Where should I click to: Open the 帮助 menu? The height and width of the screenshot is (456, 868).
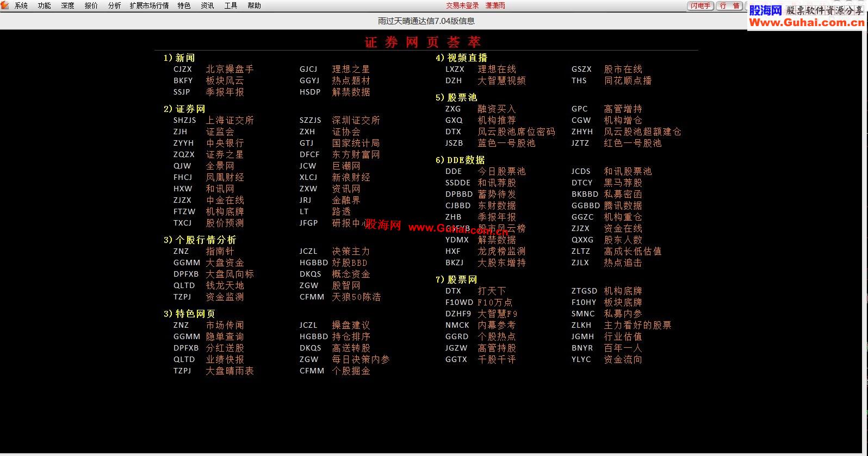click(255, 5)
